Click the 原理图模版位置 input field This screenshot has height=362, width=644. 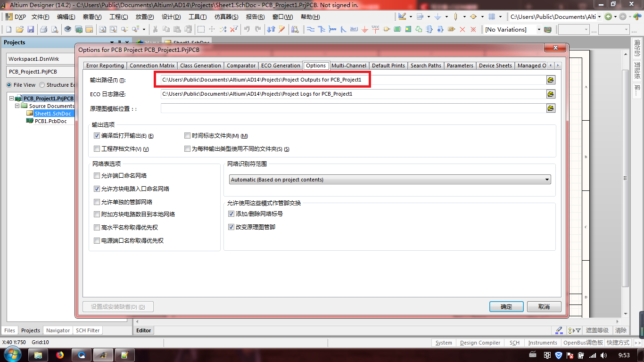click(353, 108)
